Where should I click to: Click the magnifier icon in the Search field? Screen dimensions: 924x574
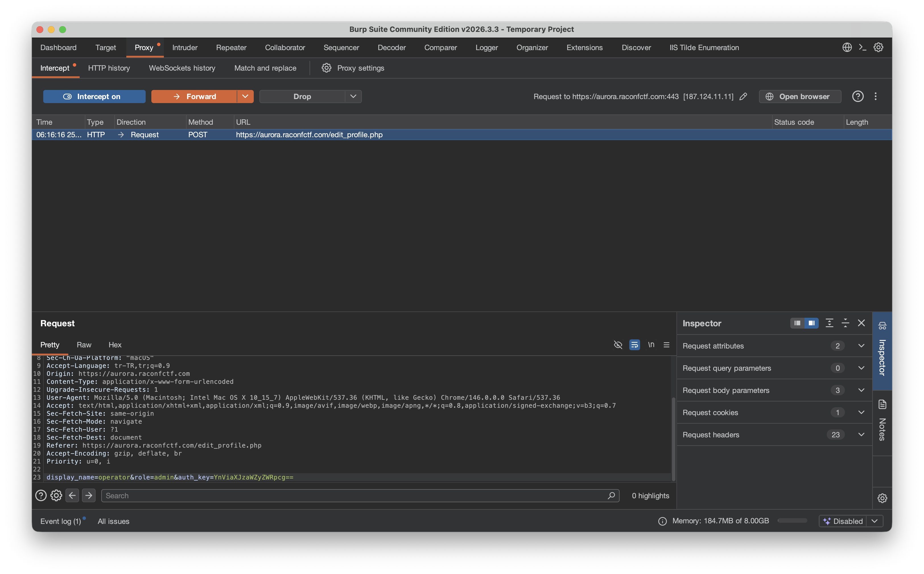tap(611, 495)
